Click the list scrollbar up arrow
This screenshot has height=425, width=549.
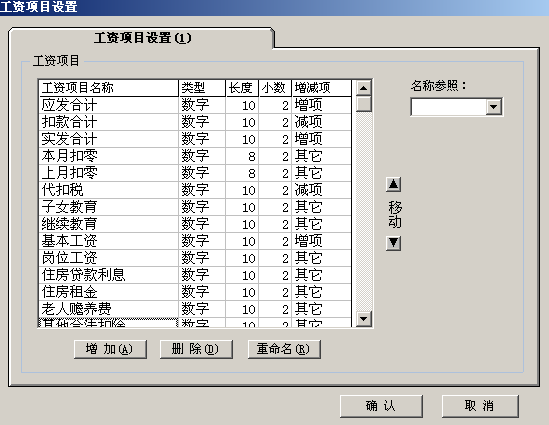coord(363,88)
